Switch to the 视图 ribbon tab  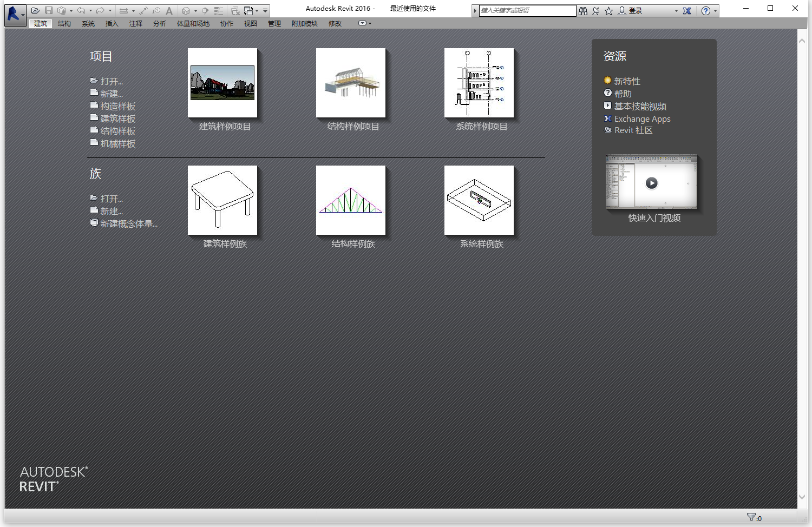pyautogui.click(x=251, y=23)
